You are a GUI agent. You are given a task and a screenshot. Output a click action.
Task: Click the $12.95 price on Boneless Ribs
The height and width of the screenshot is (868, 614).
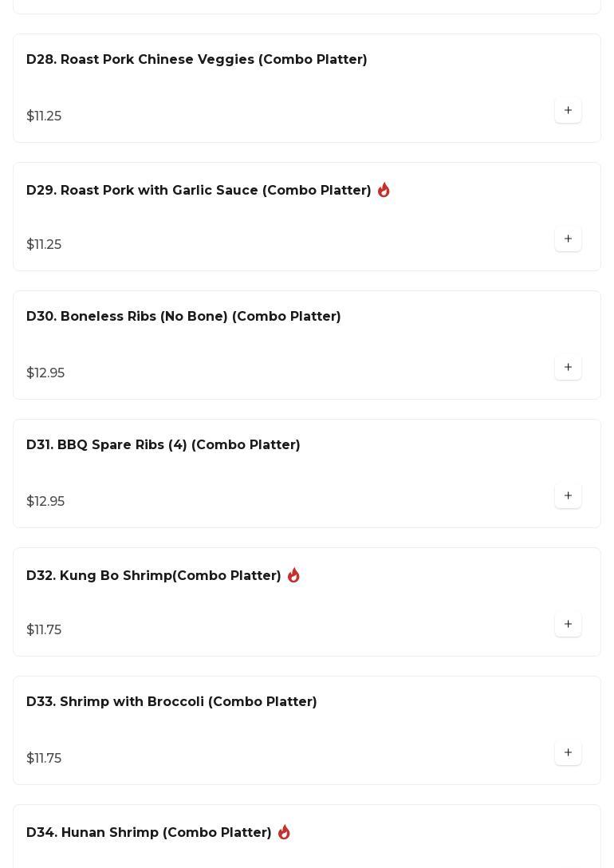[45, 373]
